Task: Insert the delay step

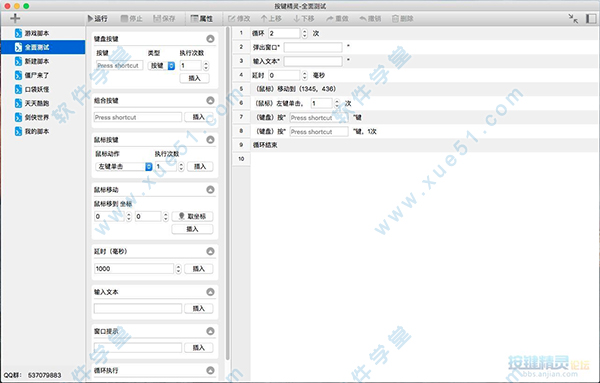Action: (x=198, y=269)
